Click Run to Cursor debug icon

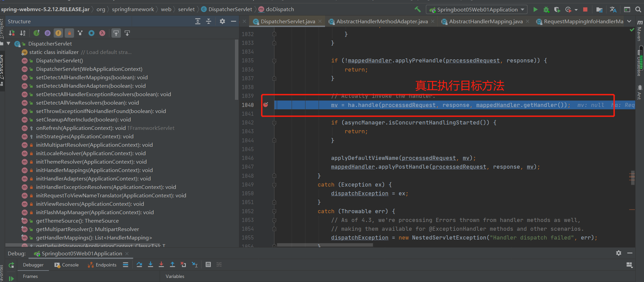coord(195,265)
